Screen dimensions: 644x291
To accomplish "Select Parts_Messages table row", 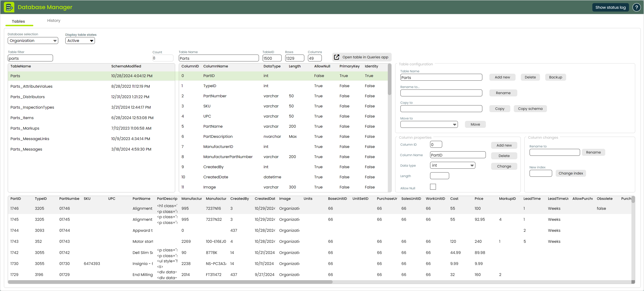I will pos(91,149).
